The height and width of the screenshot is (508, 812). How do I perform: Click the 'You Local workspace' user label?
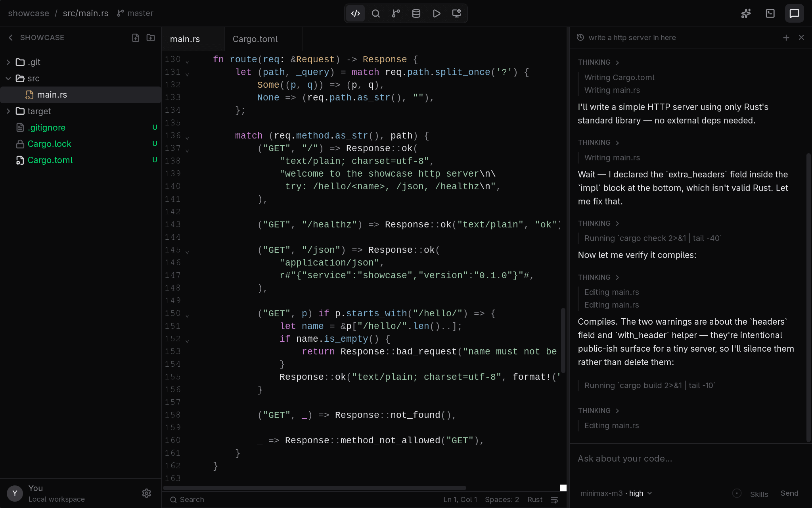pyautogui.click(x=56, y=493)
